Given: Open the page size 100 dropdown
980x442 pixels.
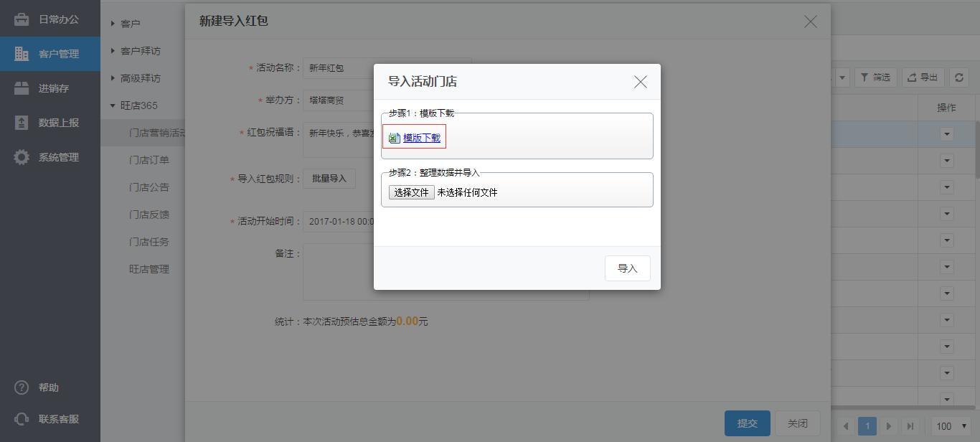Looking at the screenshot, I should [951, 426].
